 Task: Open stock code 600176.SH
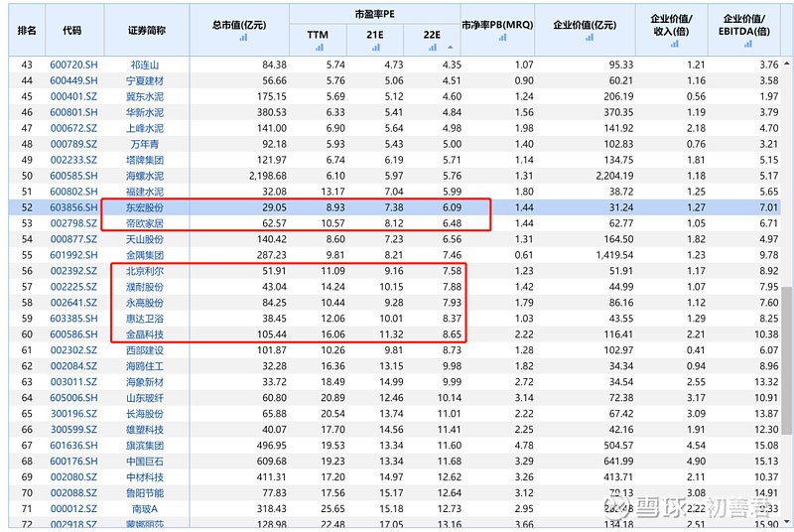click(73, 462)
